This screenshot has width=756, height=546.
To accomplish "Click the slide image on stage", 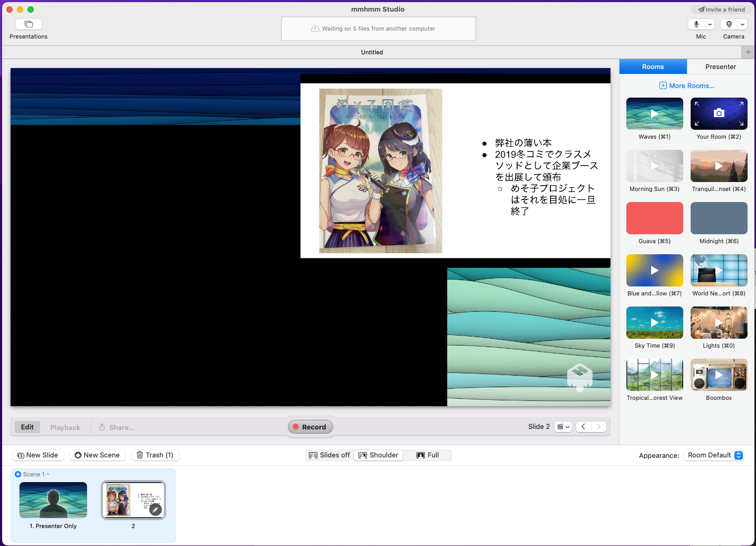I will 381,171.
